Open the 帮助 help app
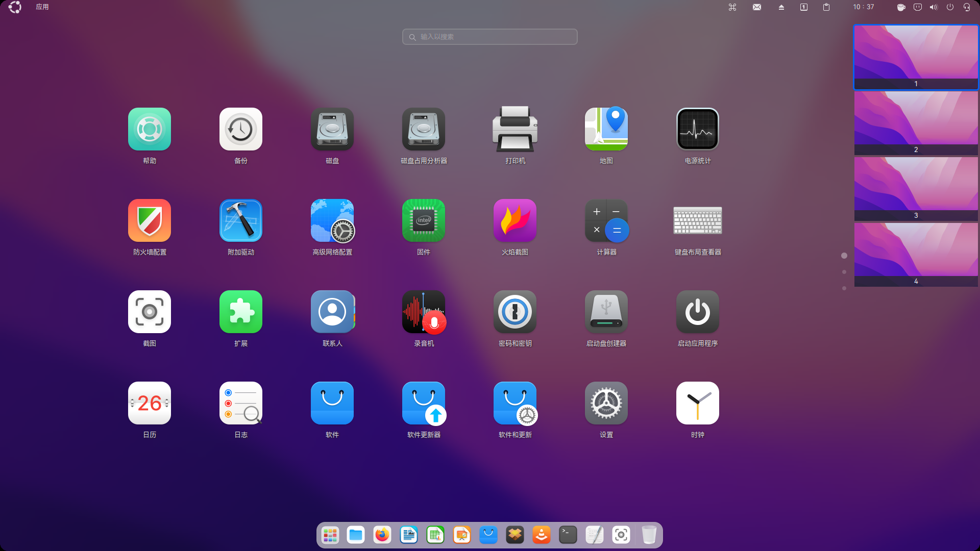This screenshot has height=551, width=980. pyautogui.click(x=150, y=129)
